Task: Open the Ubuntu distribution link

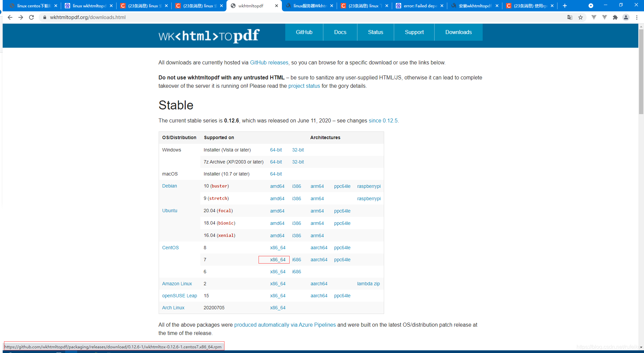Action: click(170, 211)
